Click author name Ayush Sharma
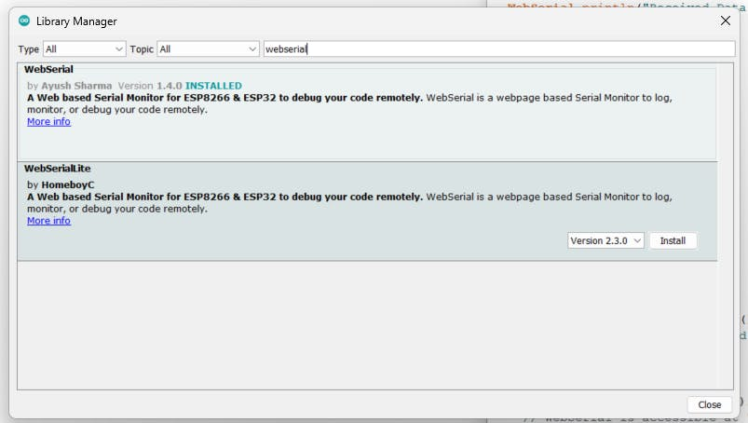 (76, 86)
